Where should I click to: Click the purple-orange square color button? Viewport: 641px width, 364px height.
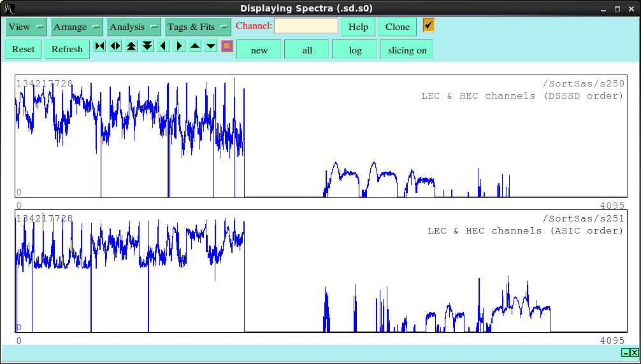227,46
